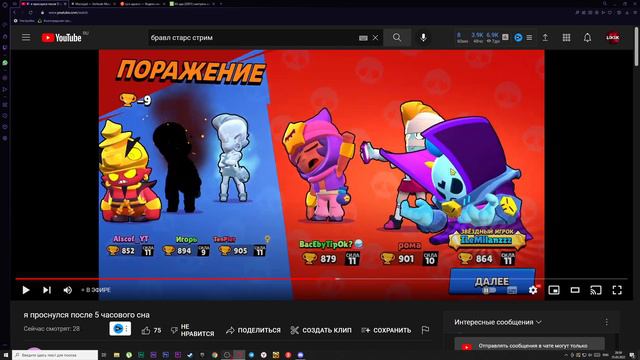Enable miniplayer mode
Image resolution: width=640 pixels, height=360 pixels.
[x=554, y=290]
